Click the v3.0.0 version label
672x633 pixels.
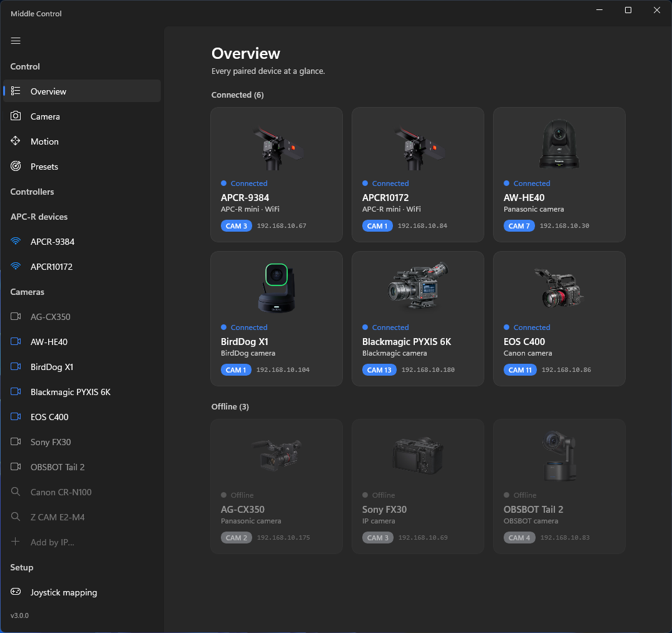coord(20,615)
